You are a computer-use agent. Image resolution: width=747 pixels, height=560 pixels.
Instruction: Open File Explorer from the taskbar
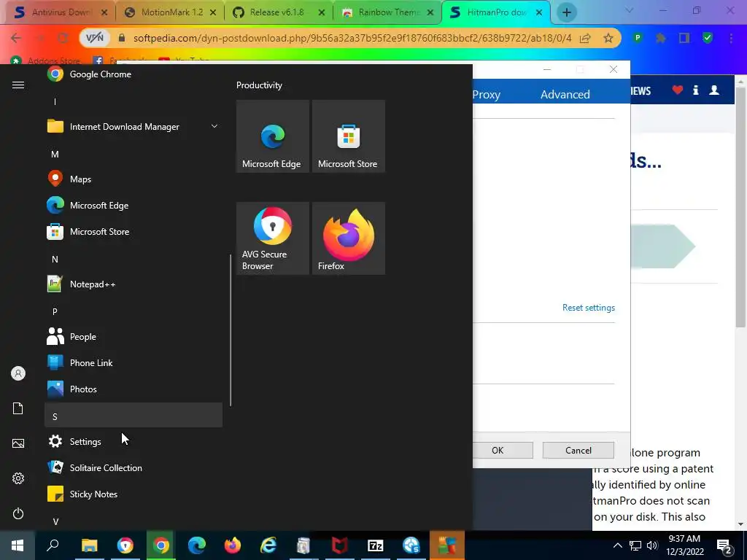click(89, 545)
